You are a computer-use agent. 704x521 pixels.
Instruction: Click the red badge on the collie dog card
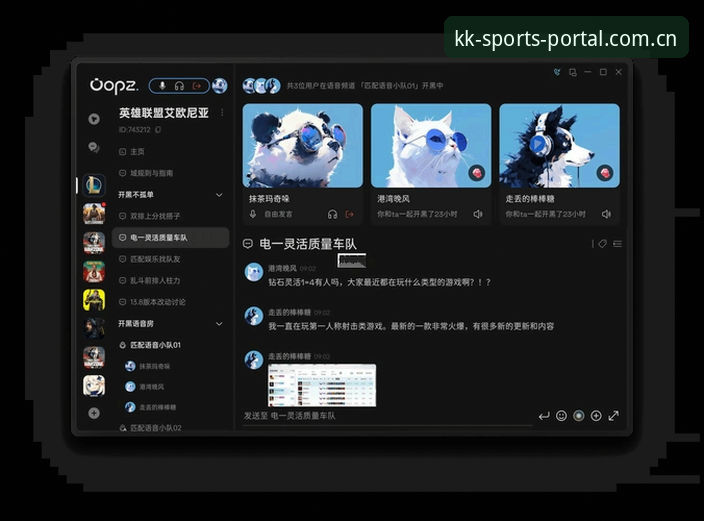click(605, 173)
